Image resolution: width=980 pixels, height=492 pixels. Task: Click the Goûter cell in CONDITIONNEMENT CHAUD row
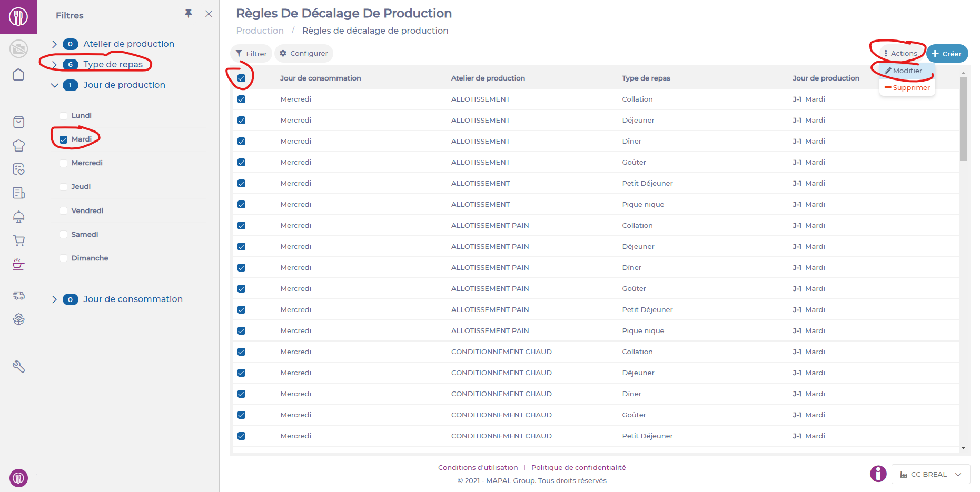click(634, 415)
